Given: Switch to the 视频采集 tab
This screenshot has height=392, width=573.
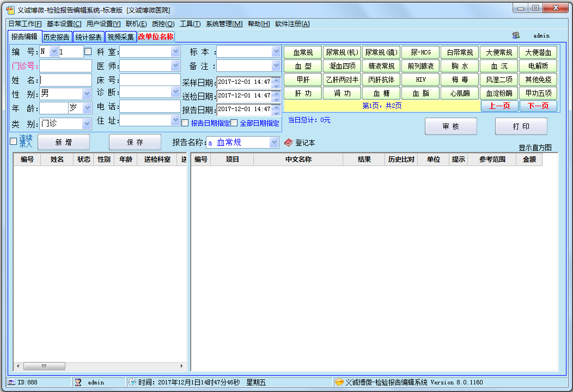Looking at the screenshot, I should 120,37.
